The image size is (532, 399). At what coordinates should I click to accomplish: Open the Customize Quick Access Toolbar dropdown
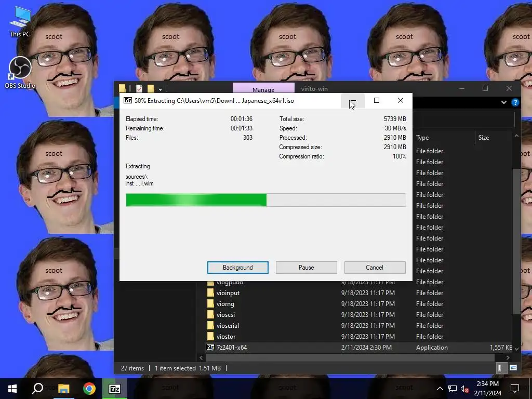[160, 89]
